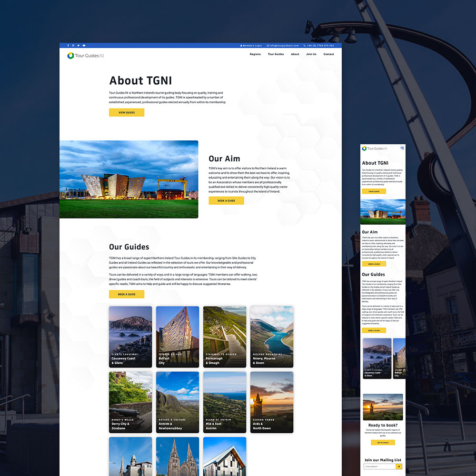
Task: Open the Newry, Mourne & Down card
Action: tap(272, 337)
